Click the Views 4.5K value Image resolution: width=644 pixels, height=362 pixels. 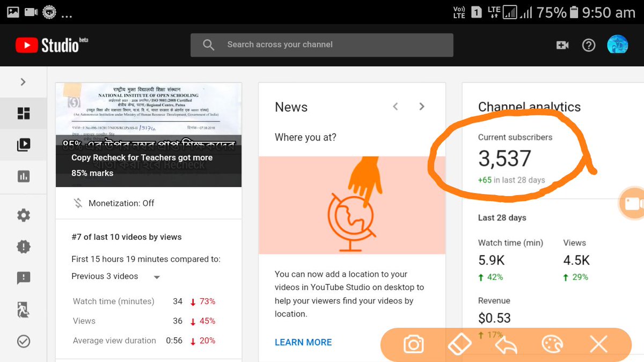click(576, 260)
